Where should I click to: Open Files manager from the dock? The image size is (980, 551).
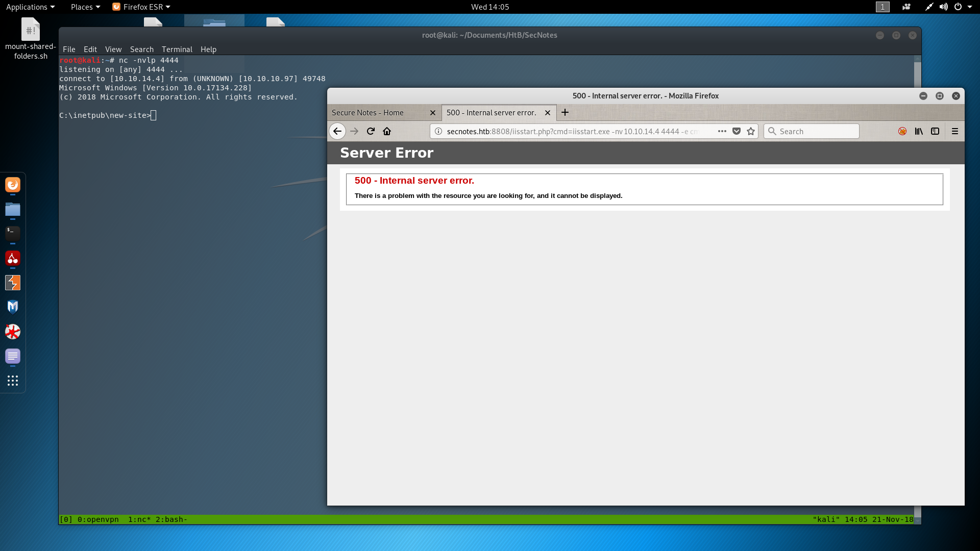(13, 209)
